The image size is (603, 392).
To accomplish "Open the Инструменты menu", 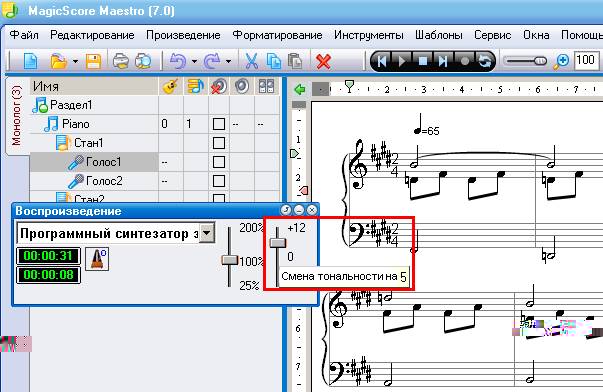I will 368,35.
